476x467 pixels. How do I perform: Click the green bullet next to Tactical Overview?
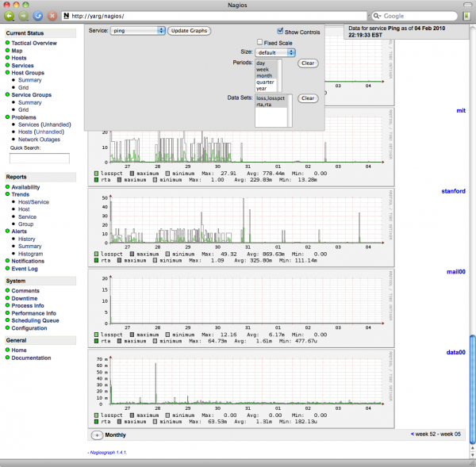tap(8, 42)
